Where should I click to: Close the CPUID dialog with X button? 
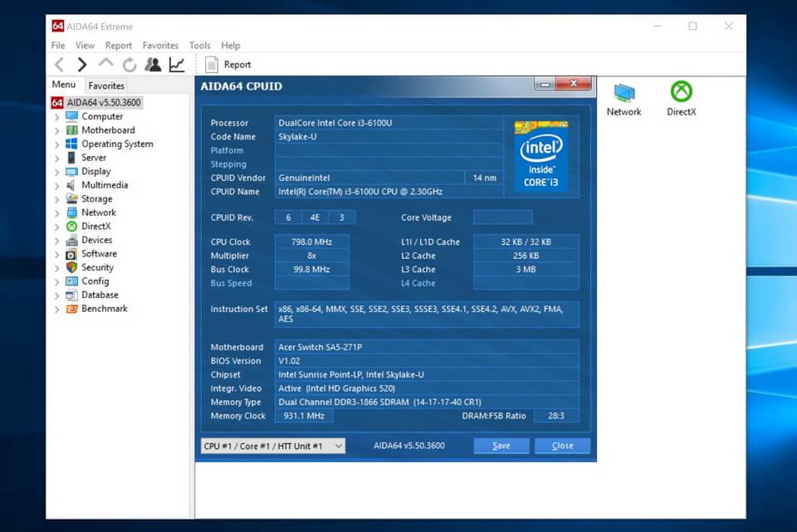pyautogui.click(x=574, y=83)
